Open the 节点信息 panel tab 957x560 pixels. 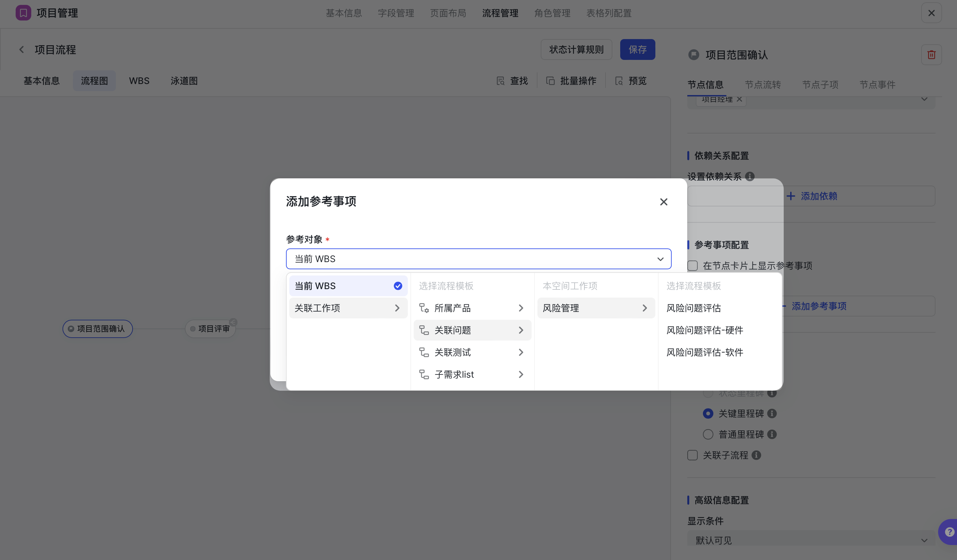[706, 85]
